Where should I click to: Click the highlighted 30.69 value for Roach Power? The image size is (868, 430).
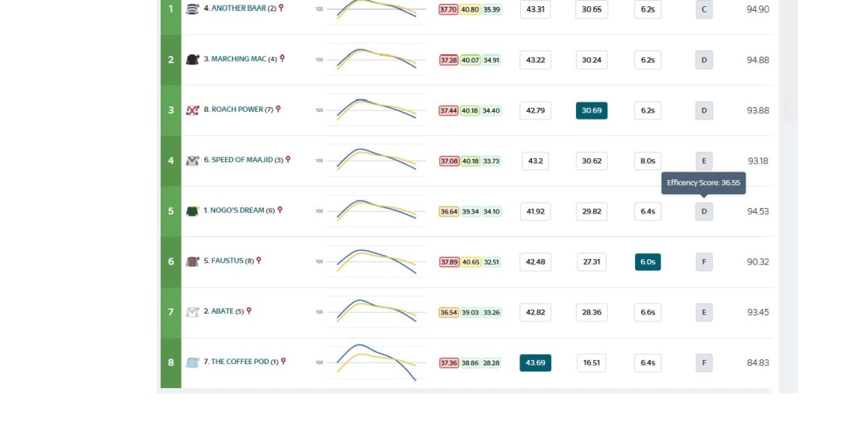coord(592,110)
